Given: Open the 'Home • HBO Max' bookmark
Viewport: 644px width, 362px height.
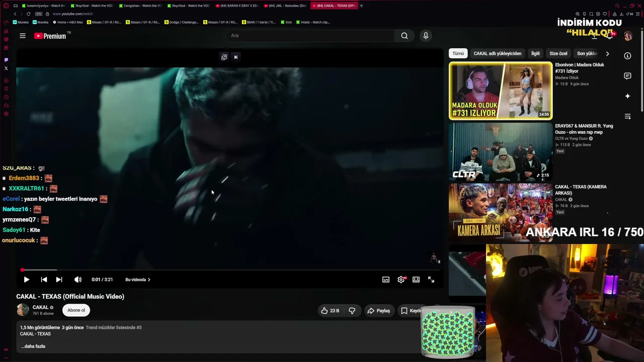Looking at the screenshot, I should coord(68,22).
